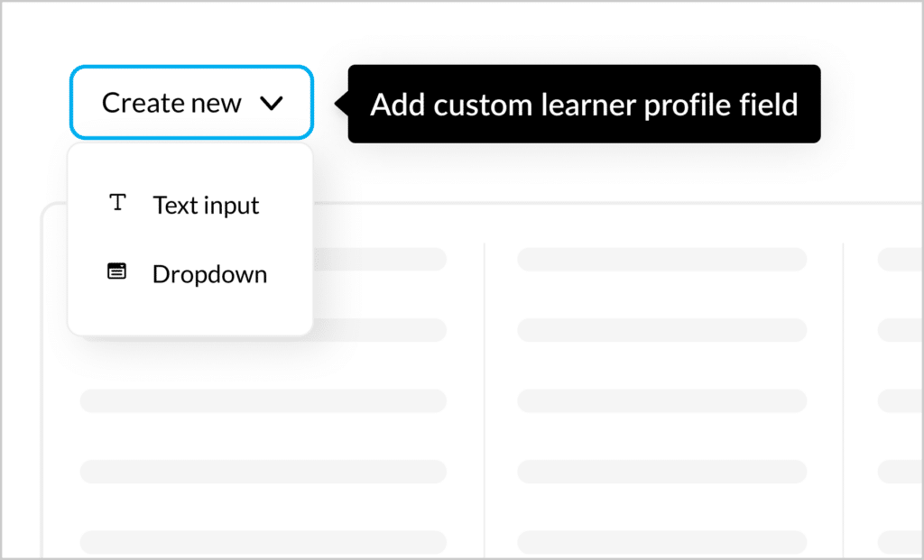Expand the Create new chevron
The width and height of the screenshot is (924, 560).
(273, 104)
